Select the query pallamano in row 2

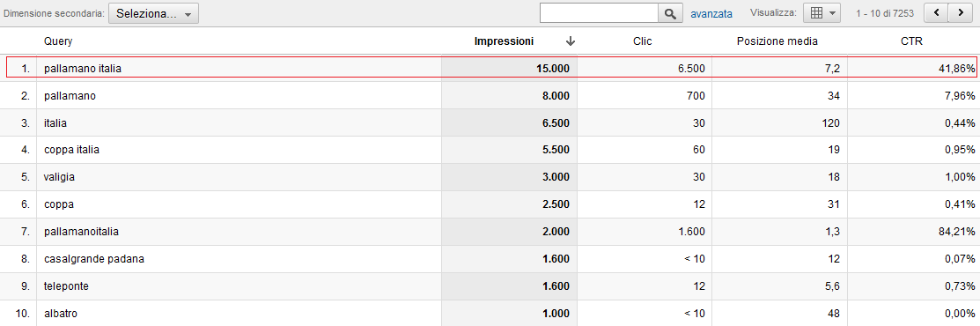[70, 96]
